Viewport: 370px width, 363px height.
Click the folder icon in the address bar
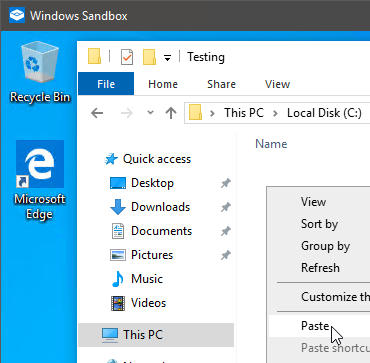(195, 113)
